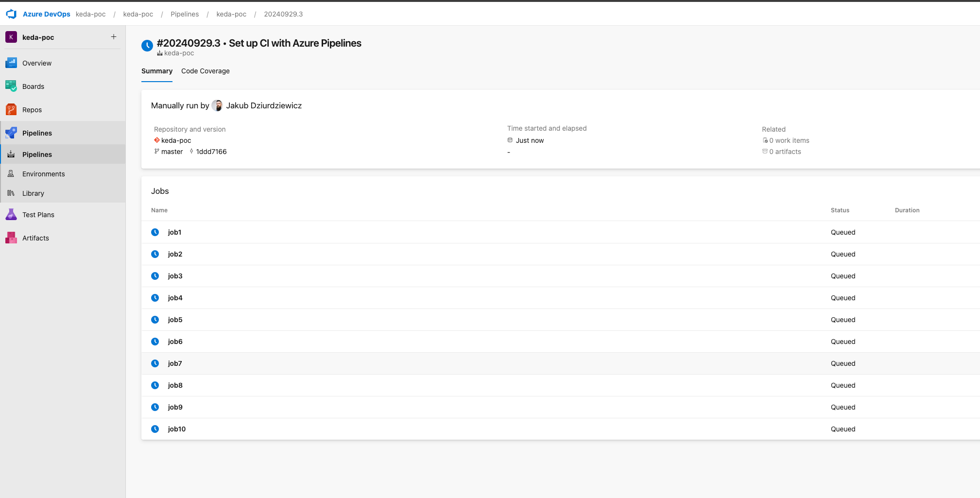The width and height of the screenshot is (980, 498).
Task: Click the queued clock icon for job9
Action: click(x=155, y=407)
